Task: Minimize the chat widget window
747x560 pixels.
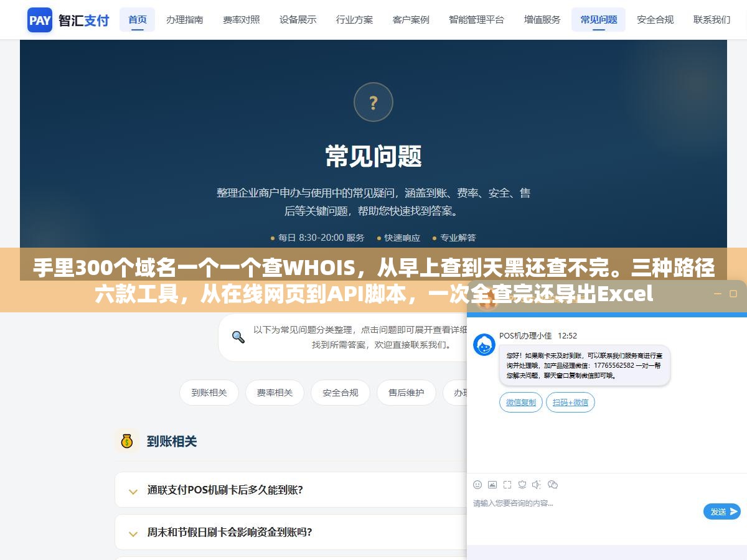Action: pos(717,294)
